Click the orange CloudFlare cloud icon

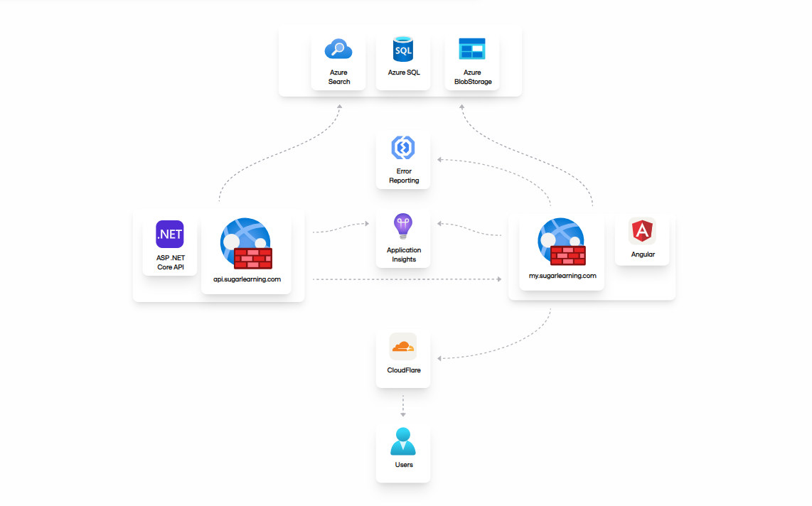[402, 347]
